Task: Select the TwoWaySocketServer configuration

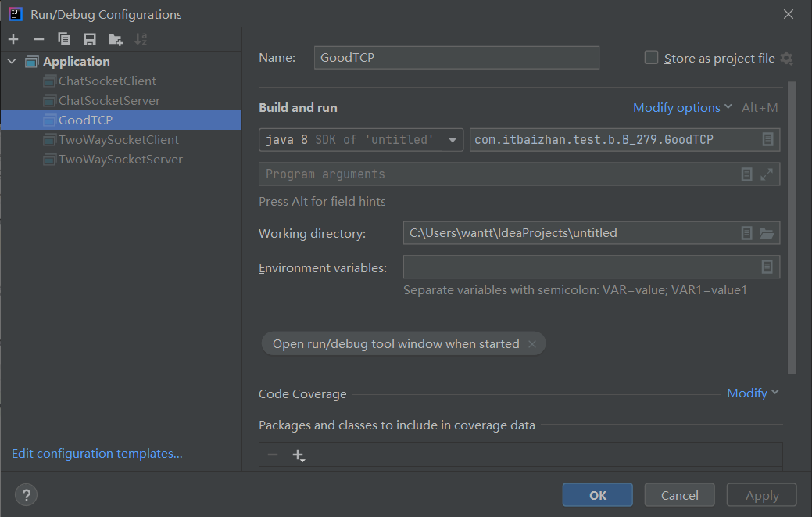Action: pos(120,159)
